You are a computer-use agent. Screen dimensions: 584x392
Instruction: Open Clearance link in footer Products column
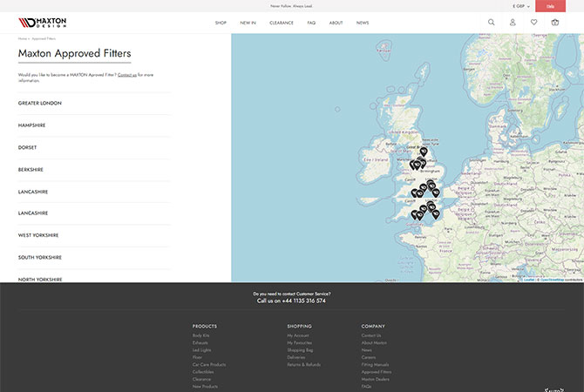tap(201, 379)
